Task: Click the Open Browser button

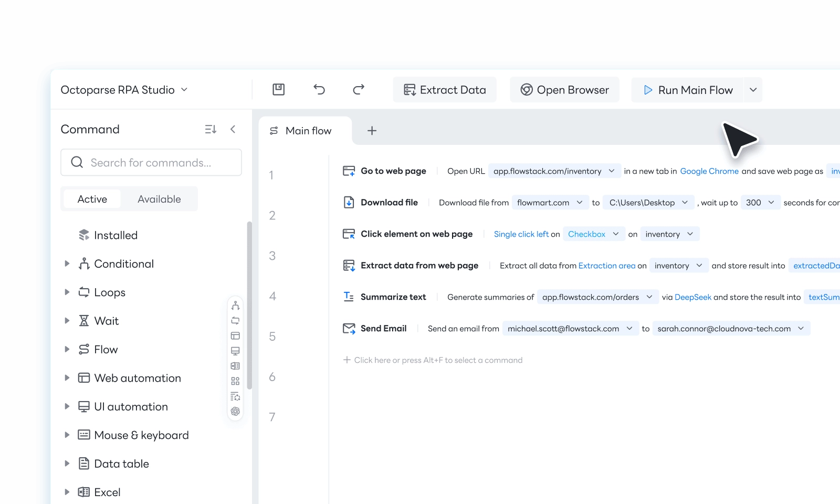Action: coord(564,90)
